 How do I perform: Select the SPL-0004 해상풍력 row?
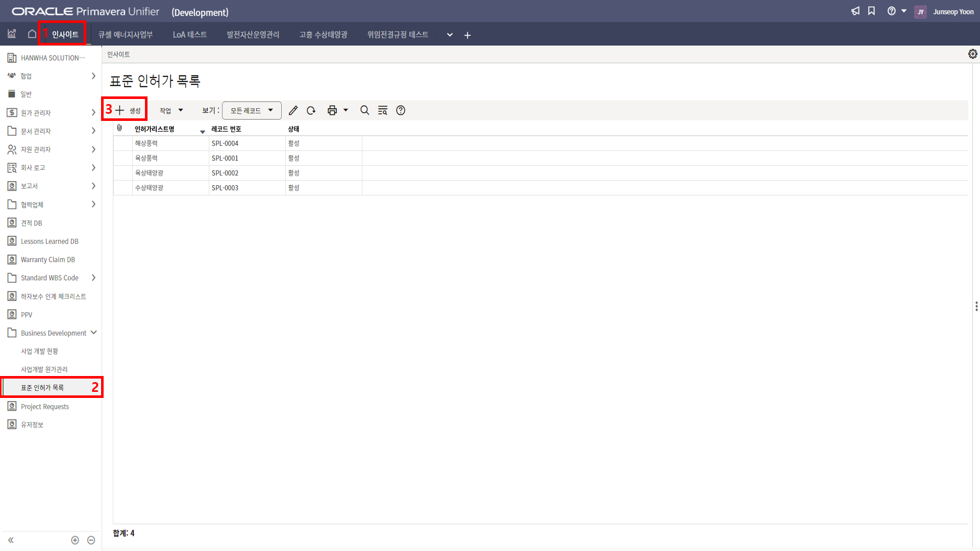pos(225,143)
